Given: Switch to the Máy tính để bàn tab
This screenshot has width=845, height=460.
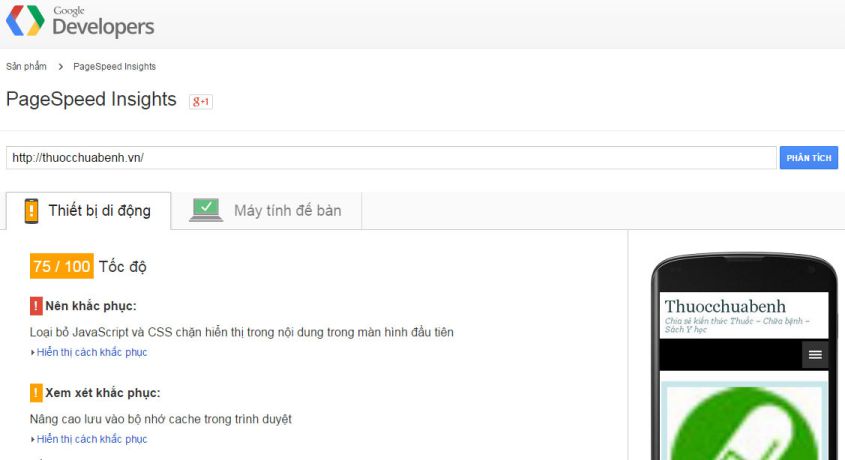Looking at the screenshot, I should coord(266,211).
